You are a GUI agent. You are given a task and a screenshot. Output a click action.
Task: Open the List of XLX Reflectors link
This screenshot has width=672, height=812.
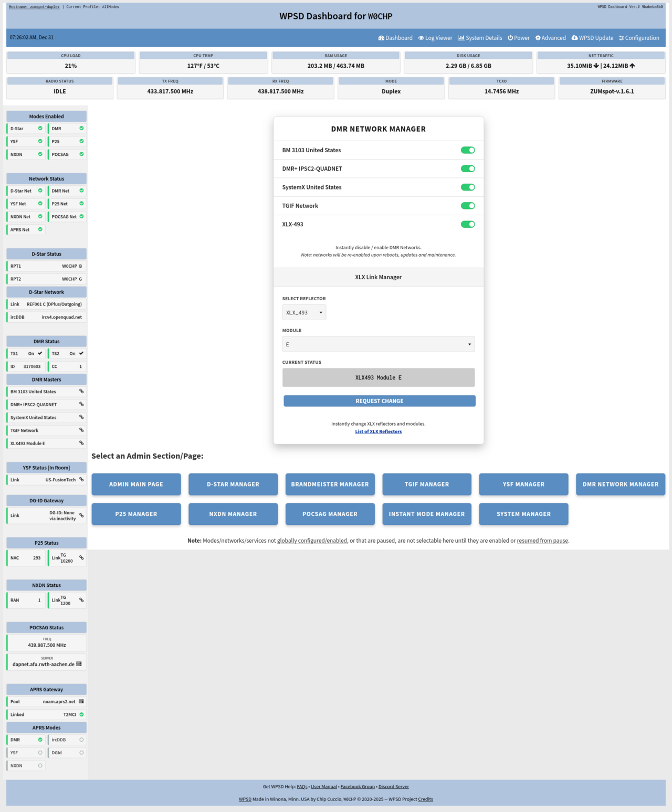coord(378,431)
